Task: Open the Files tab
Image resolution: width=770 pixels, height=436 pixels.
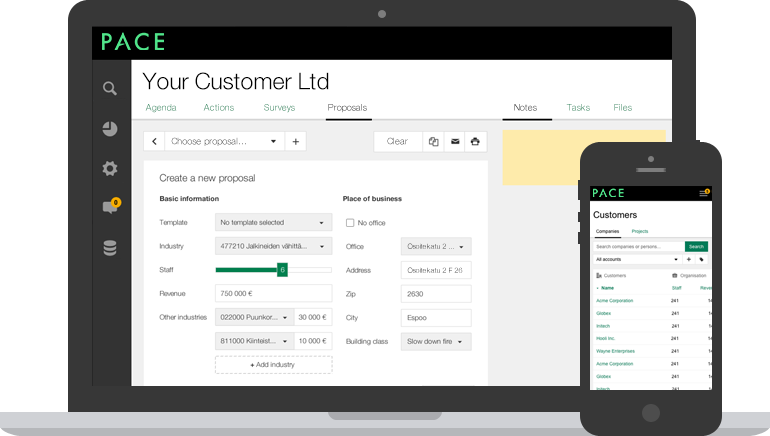Action: pyautogui.click(x=623, y=108)
